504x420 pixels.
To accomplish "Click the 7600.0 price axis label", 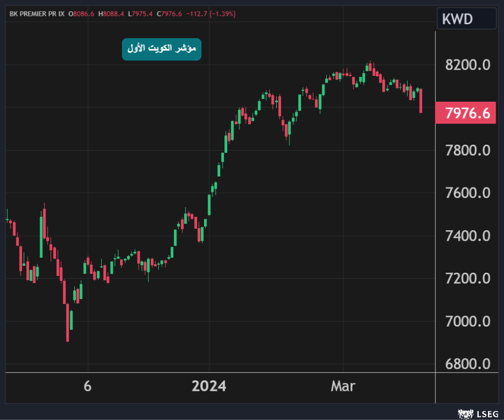I will tap(467, 193).
